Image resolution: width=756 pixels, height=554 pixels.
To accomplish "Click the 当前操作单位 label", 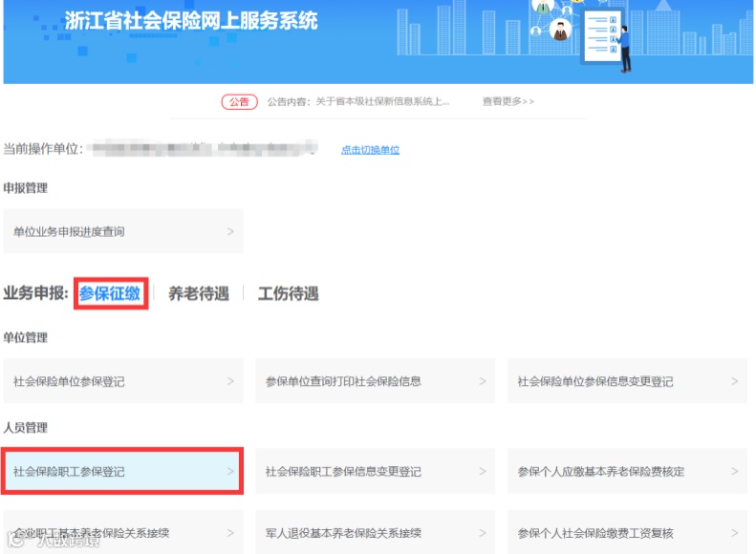I will click(43, 149).
